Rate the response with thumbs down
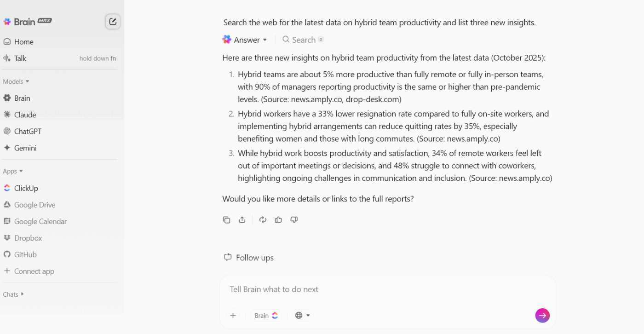Screen dimensions: 644x334 click(x=294, y=219)
